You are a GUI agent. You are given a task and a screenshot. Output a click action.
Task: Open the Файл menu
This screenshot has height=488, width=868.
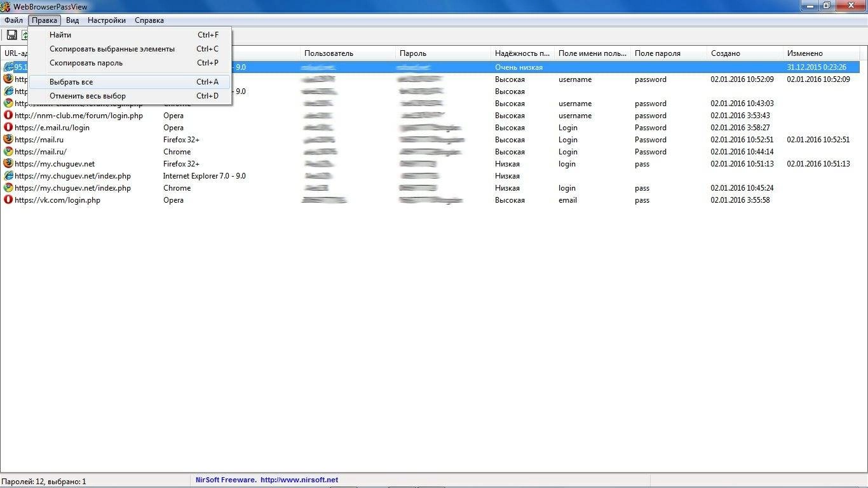pyautogui.click(x=13, y=20)
